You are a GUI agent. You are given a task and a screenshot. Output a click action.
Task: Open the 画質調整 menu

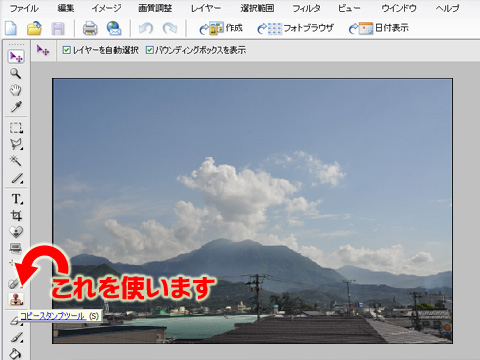click(155, 8)
